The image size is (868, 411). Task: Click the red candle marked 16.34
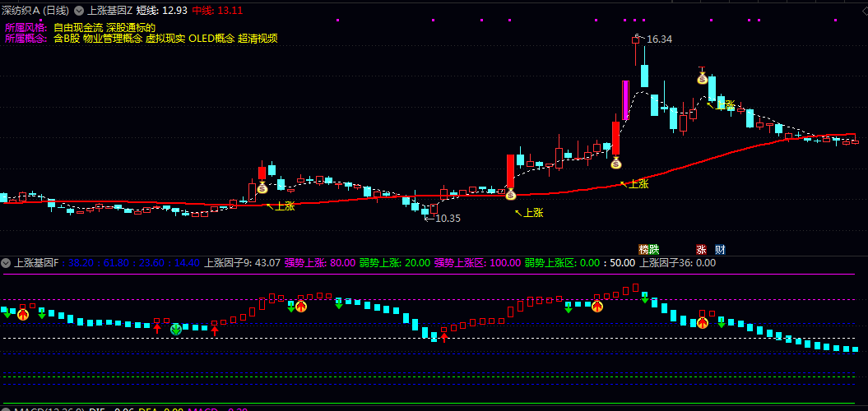pyautogui.click(x=635, y=39)
